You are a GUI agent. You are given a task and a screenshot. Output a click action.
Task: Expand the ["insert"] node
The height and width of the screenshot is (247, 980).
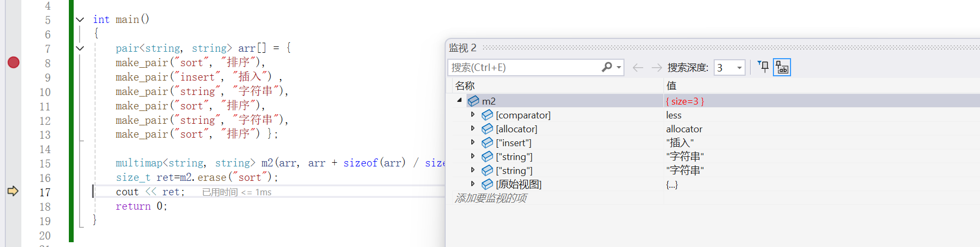473,142
